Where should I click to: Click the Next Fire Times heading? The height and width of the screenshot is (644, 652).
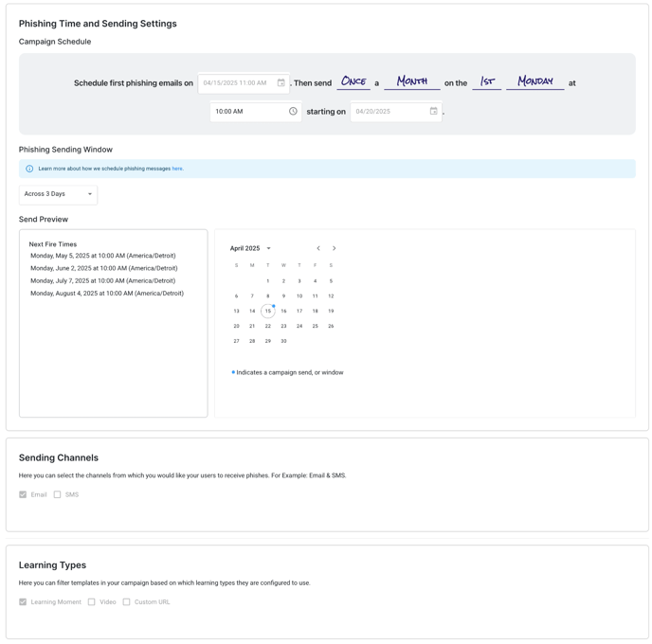pos(53,244)
